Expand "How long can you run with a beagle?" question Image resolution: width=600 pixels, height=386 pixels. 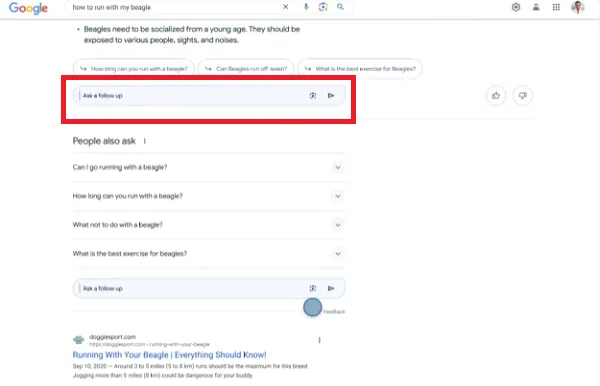coord(209,196)
